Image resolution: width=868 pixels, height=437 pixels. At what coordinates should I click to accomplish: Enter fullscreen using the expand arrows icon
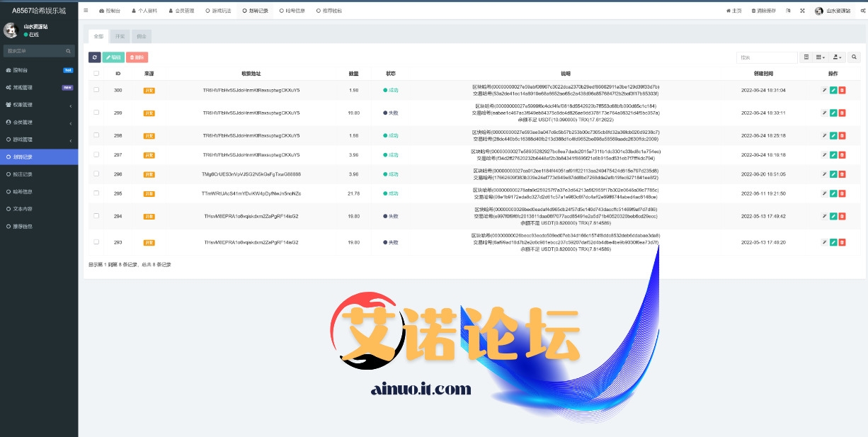(802, 11)
